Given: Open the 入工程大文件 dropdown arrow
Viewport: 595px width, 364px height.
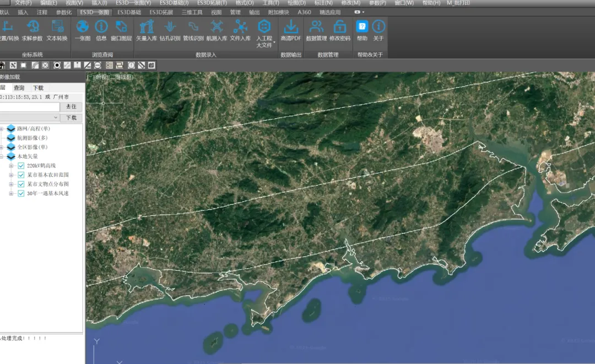Looking at the screenshot, I should coord(274,42).
